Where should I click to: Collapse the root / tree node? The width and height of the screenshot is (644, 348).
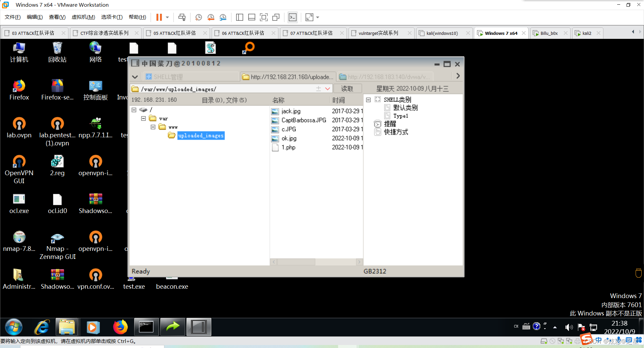tap(134, 110)
